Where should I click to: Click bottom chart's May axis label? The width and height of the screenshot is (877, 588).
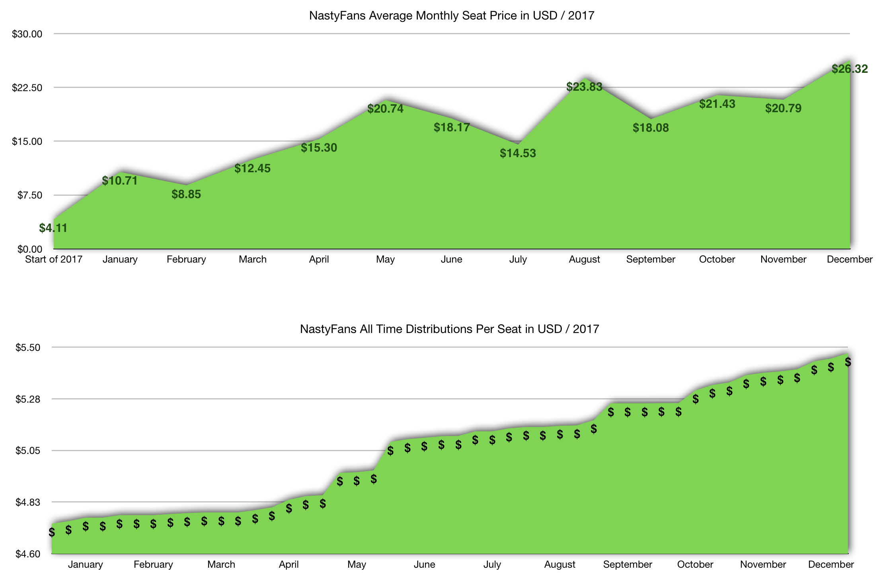tap(357, 565)
